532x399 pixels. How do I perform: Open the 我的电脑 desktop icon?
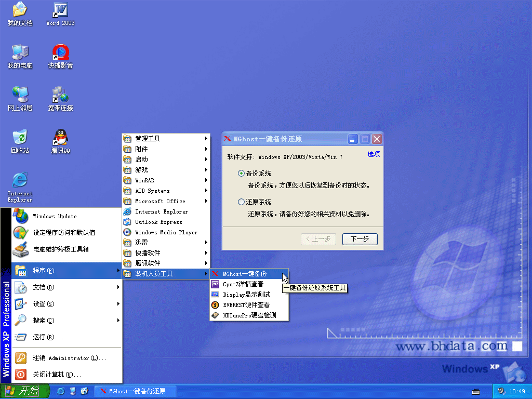pos(20,56)
